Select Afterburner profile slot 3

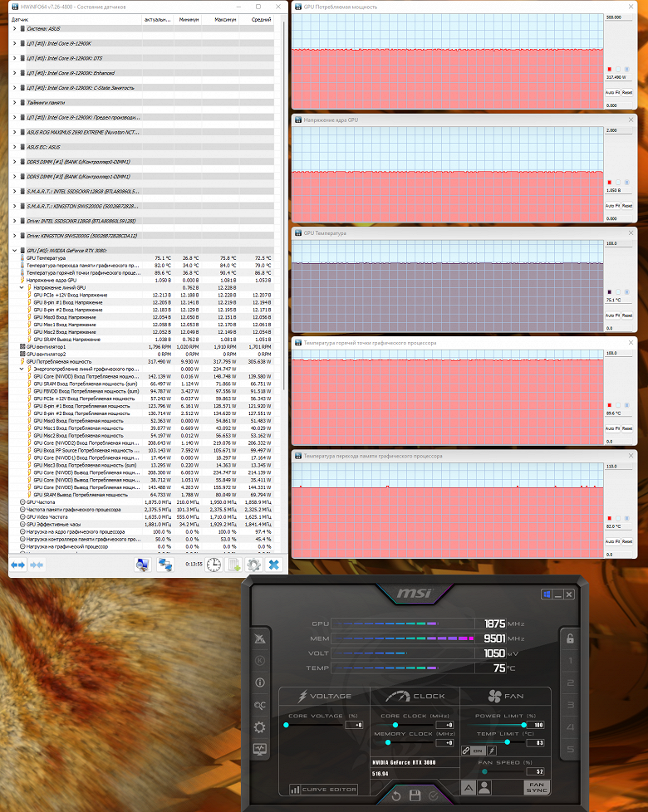570,705
